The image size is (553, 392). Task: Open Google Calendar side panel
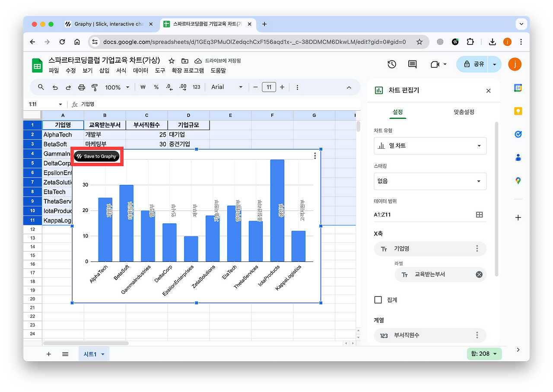pyautogui.click(x=518, y=88)
